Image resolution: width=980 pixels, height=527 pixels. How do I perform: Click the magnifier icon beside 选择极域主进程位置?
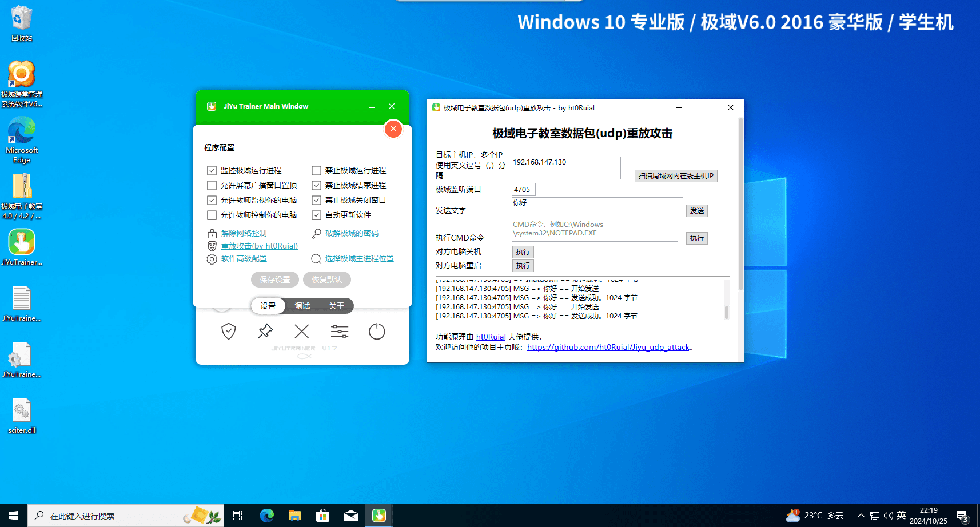(316, 259)
